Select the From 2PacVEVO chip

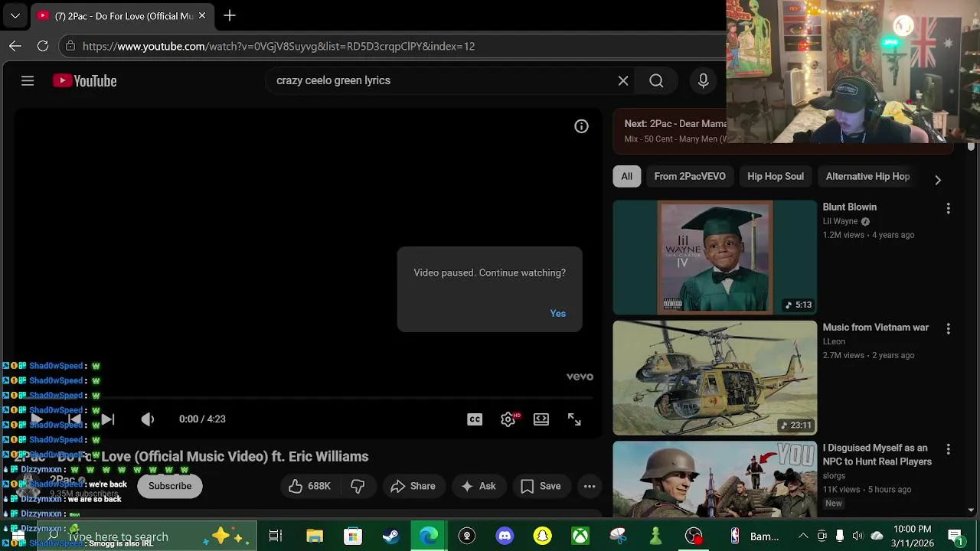click(x=690, y=176)
